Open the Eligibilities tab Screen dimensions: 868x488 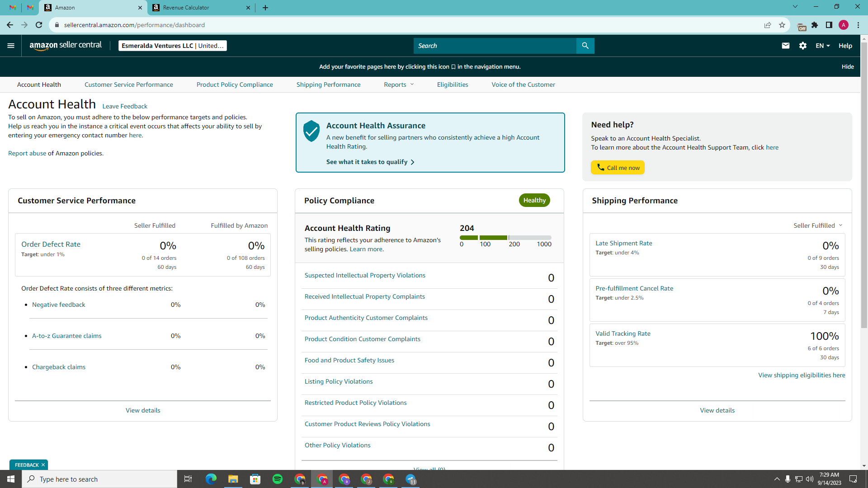click(x=453, y=84)
